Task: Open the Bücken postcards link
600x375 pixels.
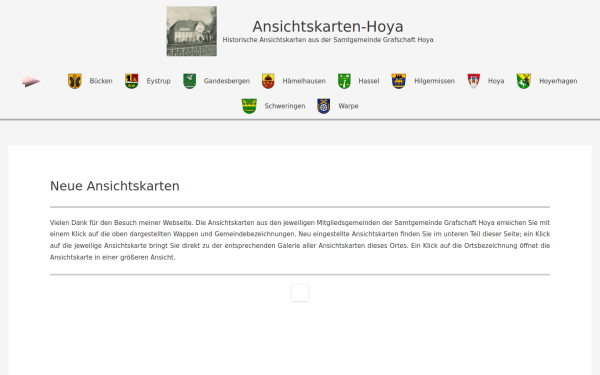Action: [x=101, y=81]
